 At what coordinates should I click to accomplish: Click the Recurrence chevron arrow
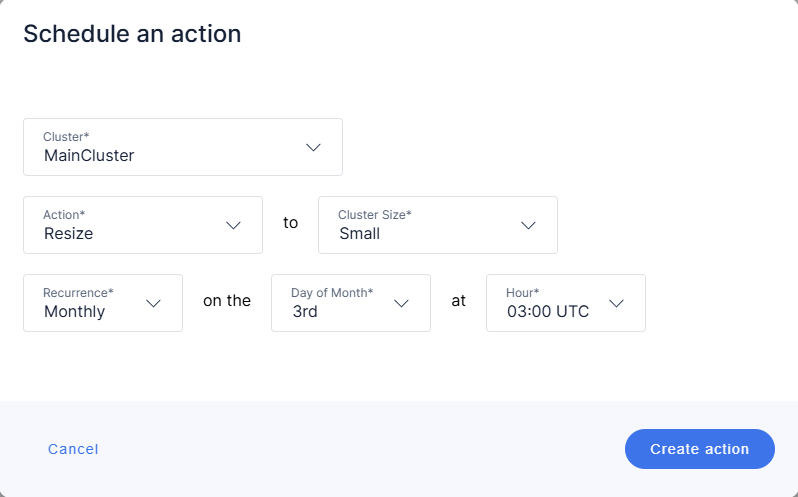153,303
